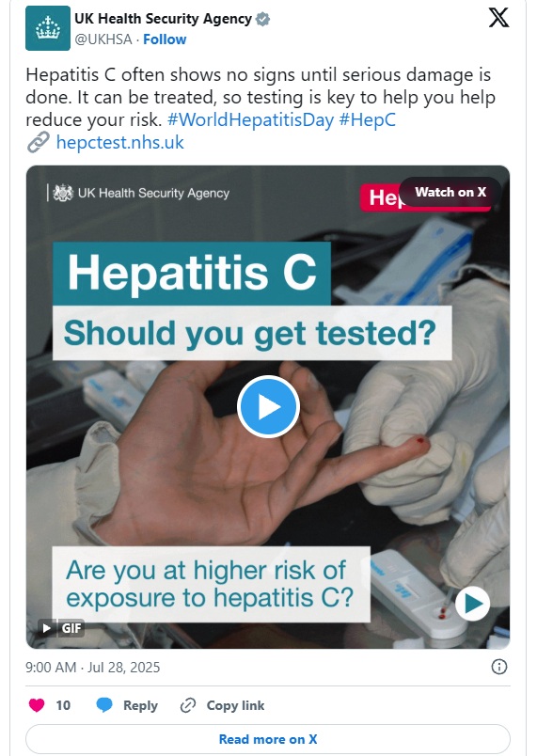Image resolution: width=537 pixels, height=756 pixels.
Task: Click the reply speech bubble icon
Action: [x=104, y=705]
